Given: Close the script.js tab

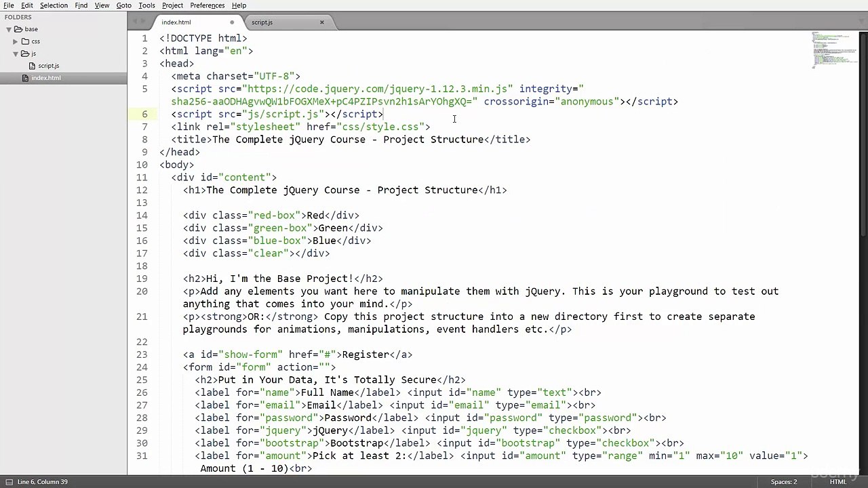Looking at the screenshot, I should [x=322, y=22].
